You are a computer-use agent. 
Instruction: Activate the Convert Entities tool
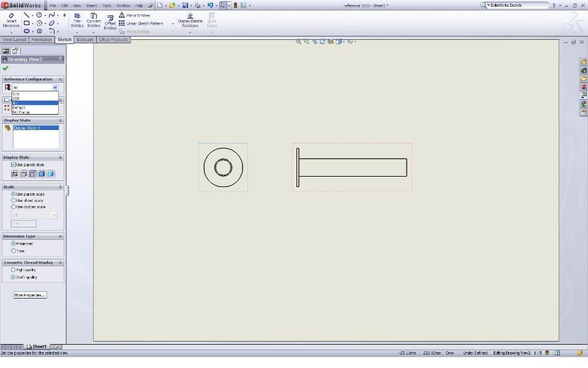[x=93, y=20]
